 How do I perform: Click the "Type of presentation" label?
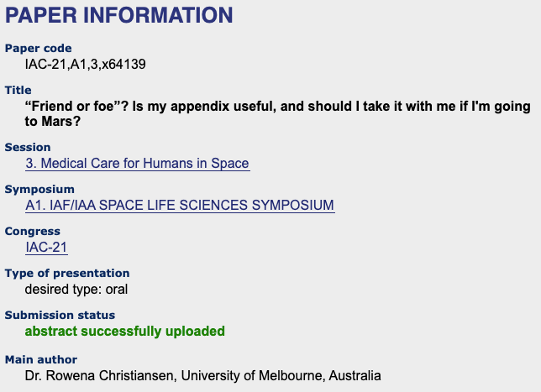(x=67, y=274)
